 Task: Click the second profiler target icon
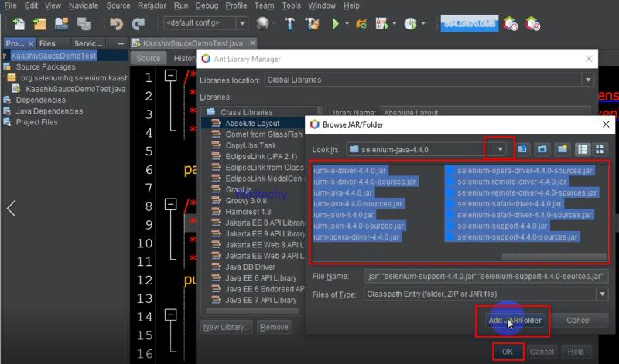click(532, 24)
